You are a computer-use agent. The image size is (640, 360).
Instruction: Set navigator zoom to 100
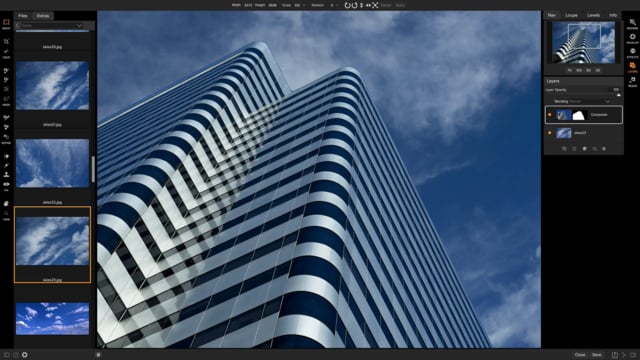coord(579,70)
